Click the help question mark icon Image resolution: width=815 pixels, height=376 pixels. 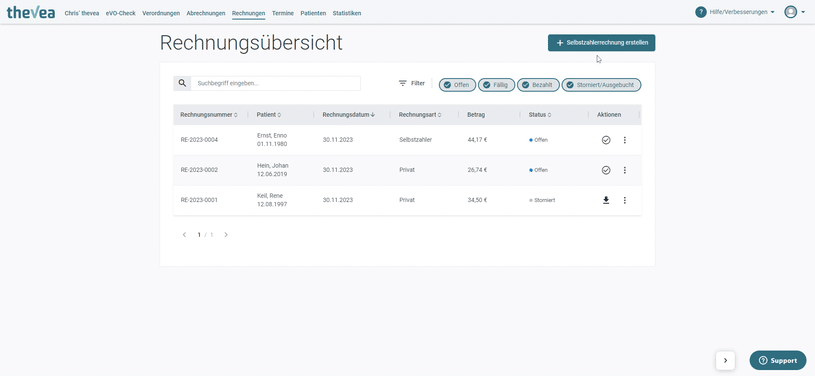tap(701, 12)
